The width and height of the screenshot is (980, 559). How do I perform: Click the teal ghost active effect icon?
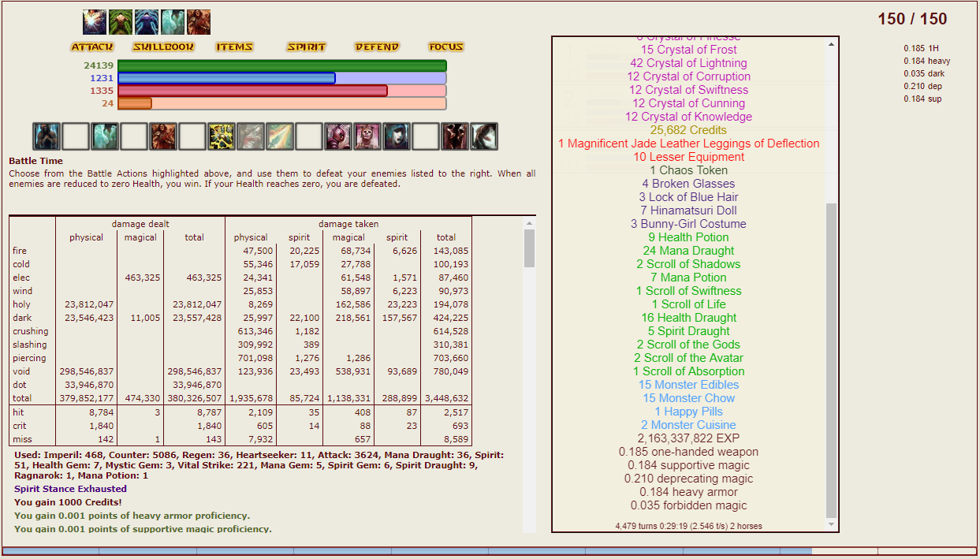pos(173,22)
